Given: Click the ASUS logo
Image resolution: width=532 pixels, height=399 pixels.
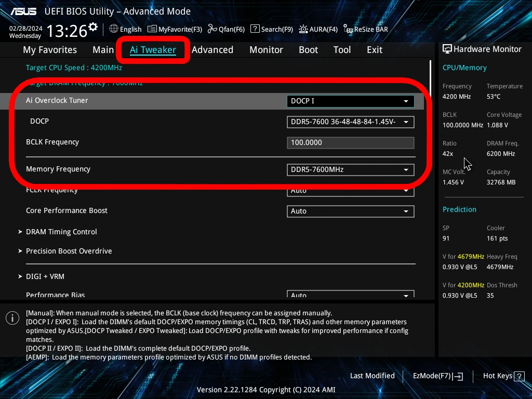Looking at the screenshot, I should click(x=23, y=11).
